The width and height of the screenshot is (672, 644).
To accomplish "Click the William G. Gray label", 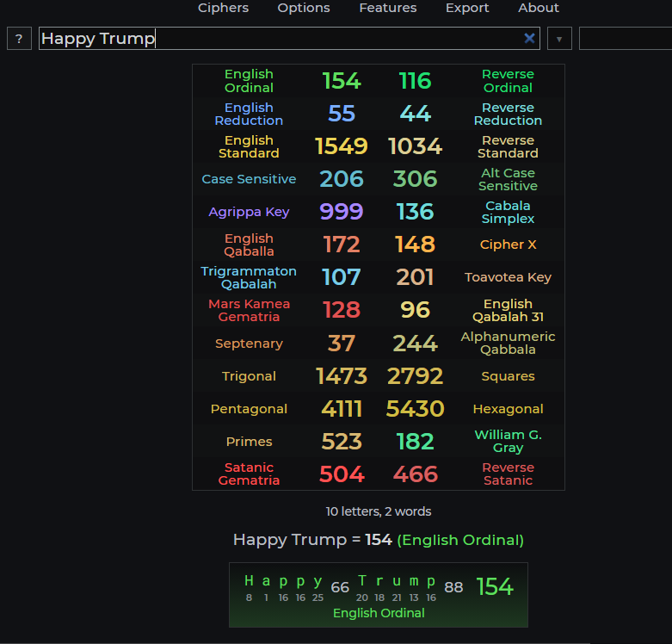I will point(508,441).
